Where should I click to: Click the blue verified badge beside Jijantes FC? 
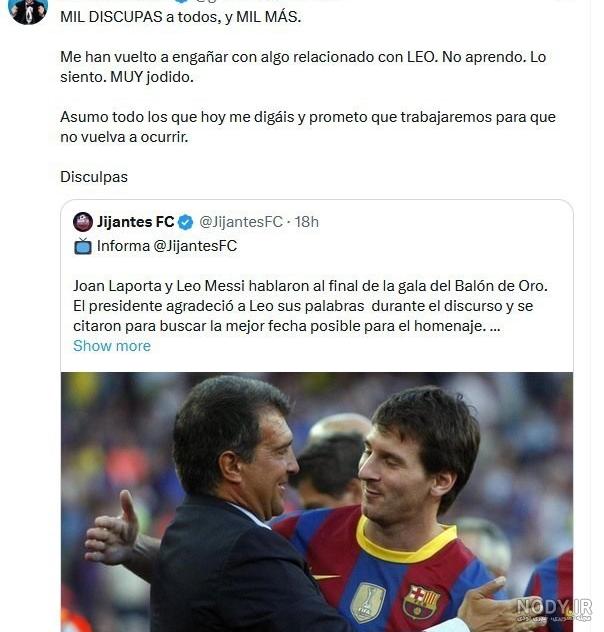[185, 222]
